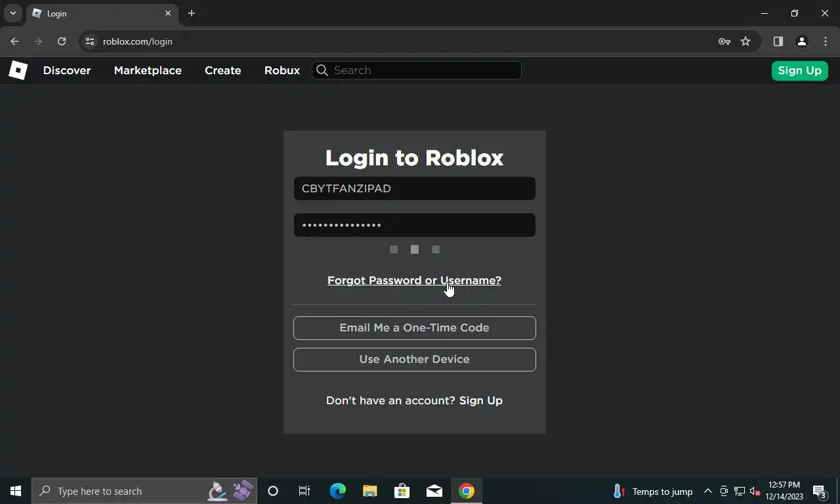Toggle the Chrome side panel
Image resolution: width=840 pixels, height=504 pixels.
tap(778, 41)
